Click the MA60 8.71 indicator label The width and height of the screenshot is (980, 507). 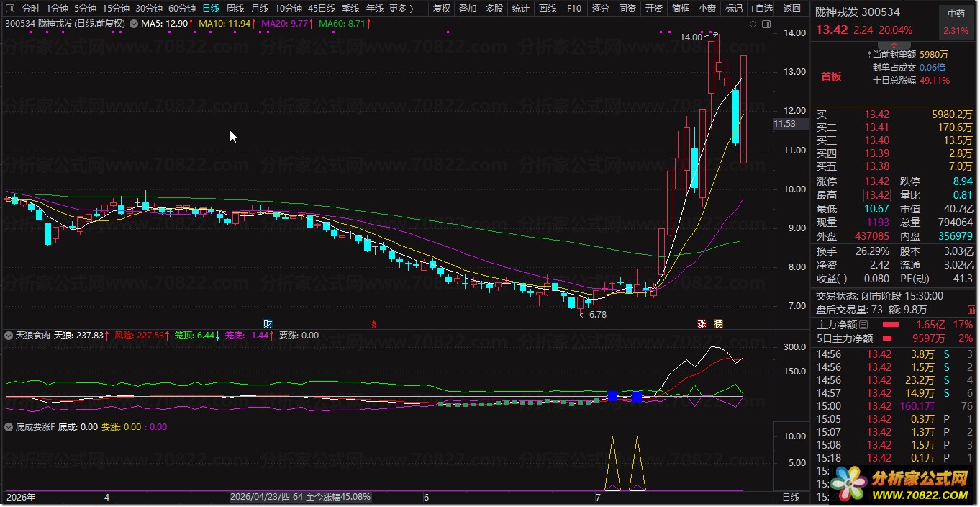[x=345, y=24]
